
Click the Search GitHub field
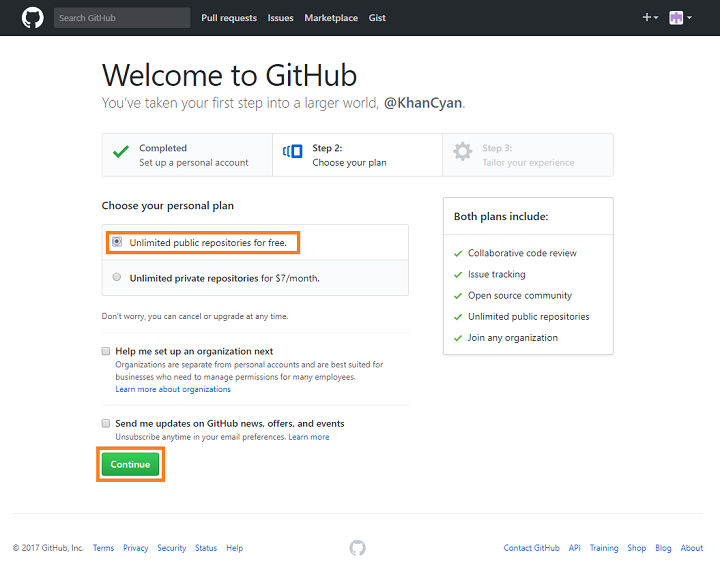pos(122,17)
